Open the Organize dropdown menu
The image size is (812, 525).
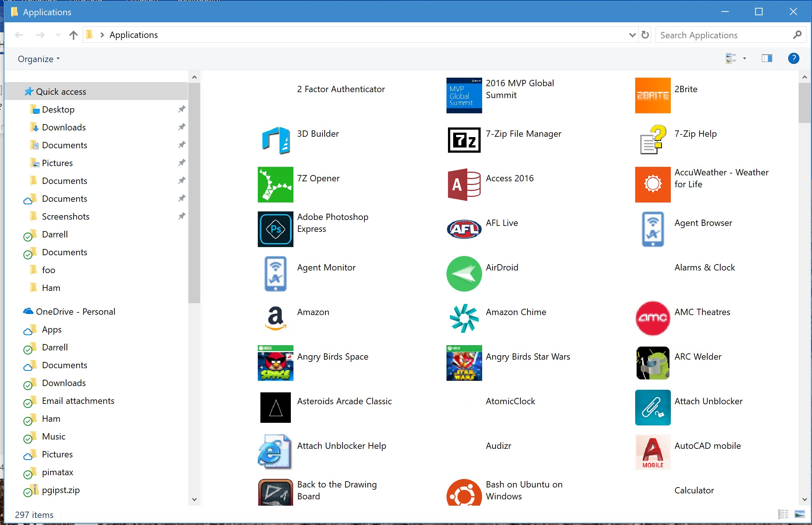coord(39,59)
